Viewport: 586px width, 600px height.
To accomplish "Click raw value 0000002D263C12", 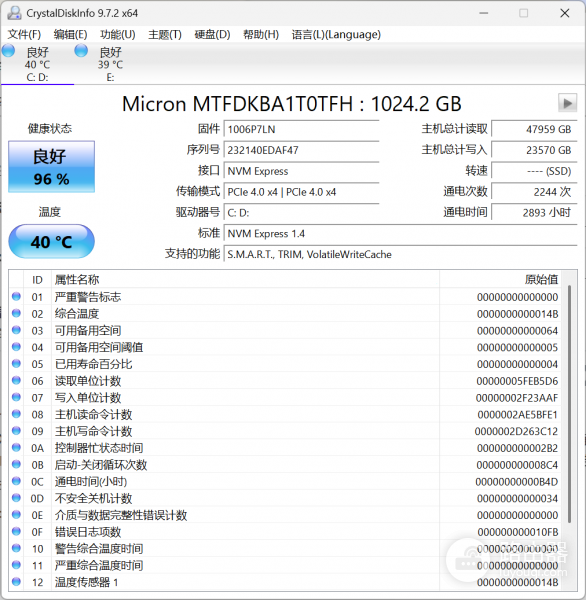I will pyautogui.click(x=516, y=432).
